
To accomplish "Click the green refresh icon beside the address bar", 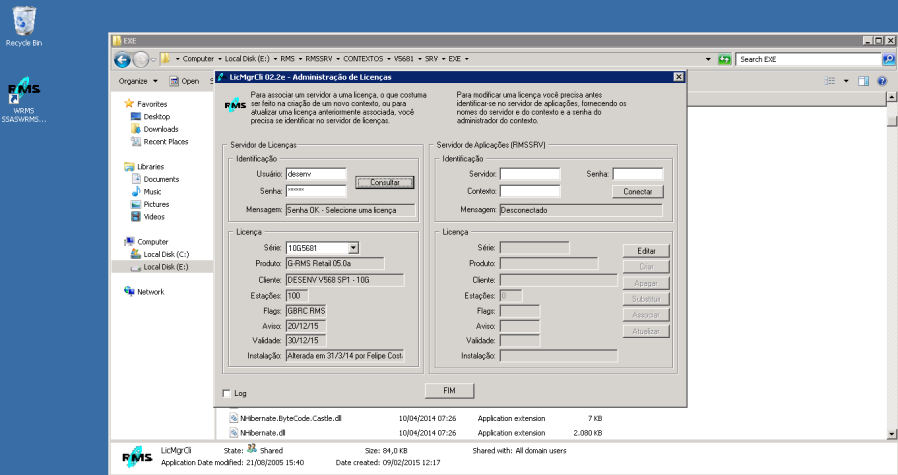I will tap(724, 59).
